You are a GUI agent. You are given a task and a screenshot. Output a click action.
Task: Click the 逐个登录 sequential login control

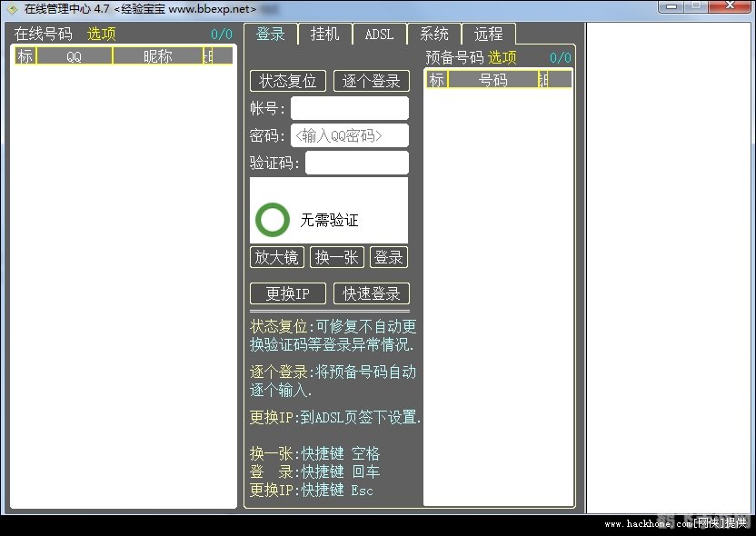(372, 81)
